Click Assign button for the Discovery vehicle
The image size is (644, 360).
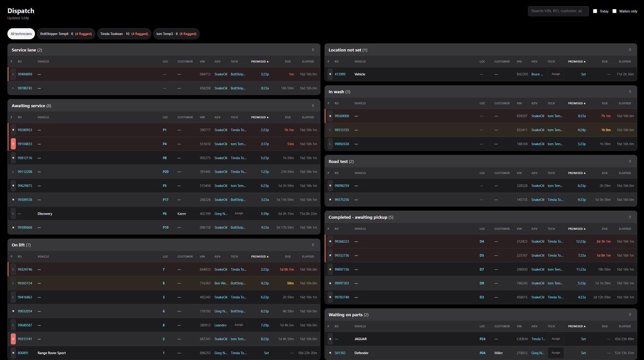click(239, 213)
